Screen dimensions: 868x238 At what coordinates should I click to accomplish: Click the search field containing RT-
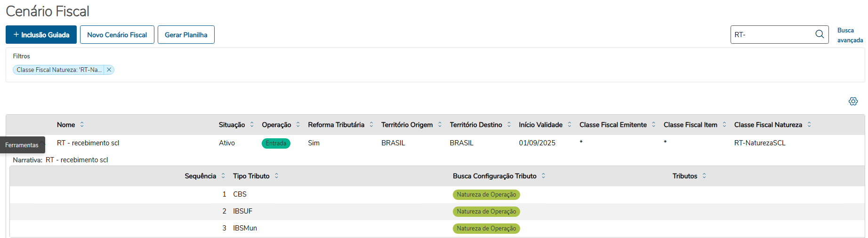772,35
